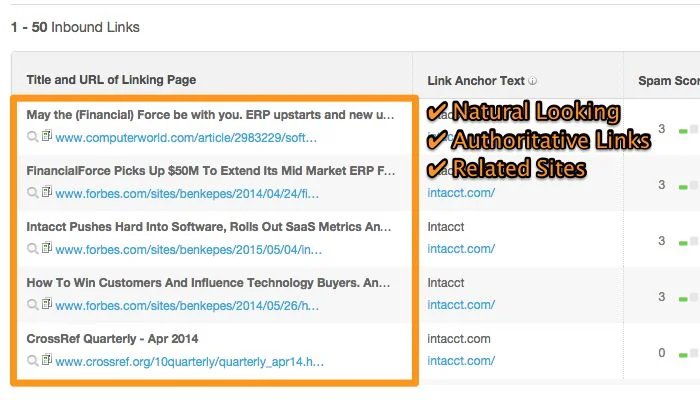Click anchor text 'Intacct' in How To Win Customers row
The width and height of the screenshot is (700, 400).
pos(446,283)
